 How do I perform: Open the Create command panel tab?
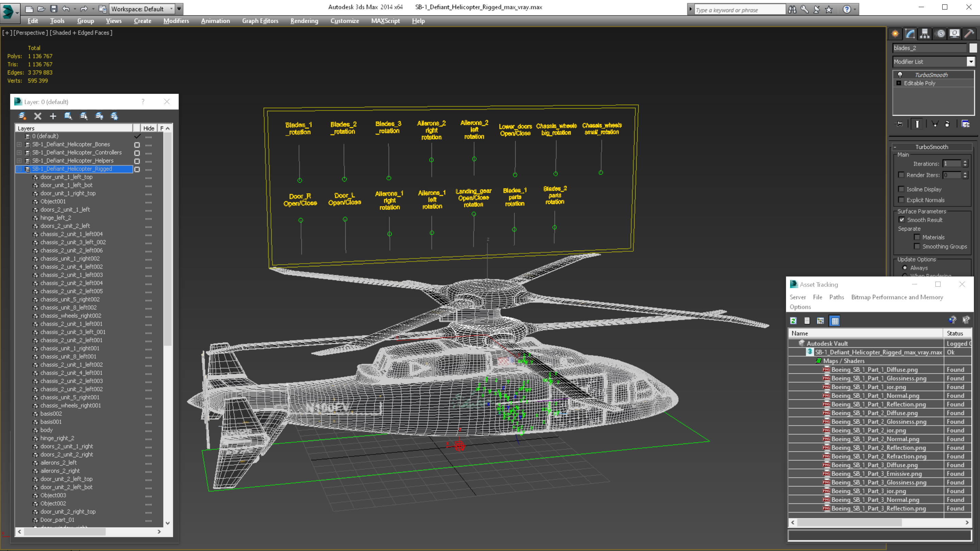click(896, 34)
